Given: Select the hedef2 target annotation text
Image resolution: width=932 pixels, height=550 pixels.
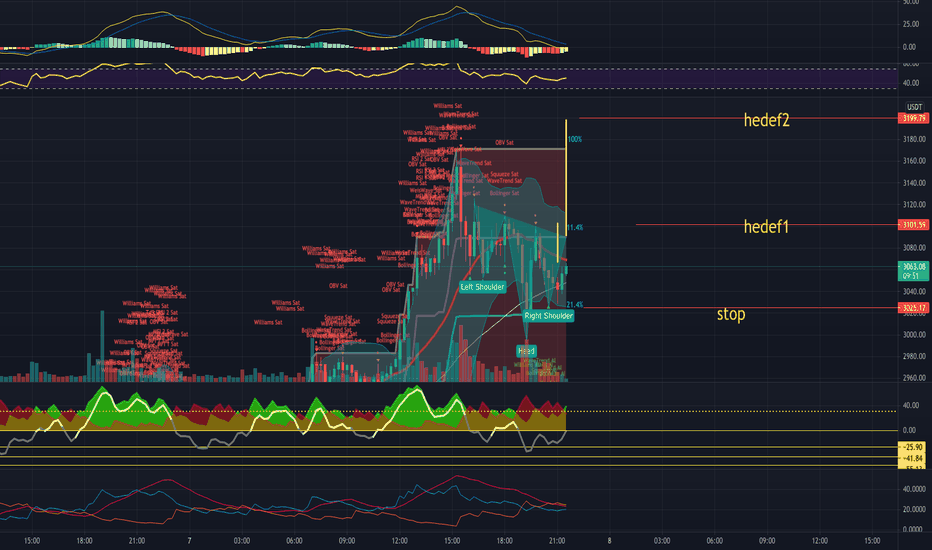Looking at the screenshot, I should (766, 120).
